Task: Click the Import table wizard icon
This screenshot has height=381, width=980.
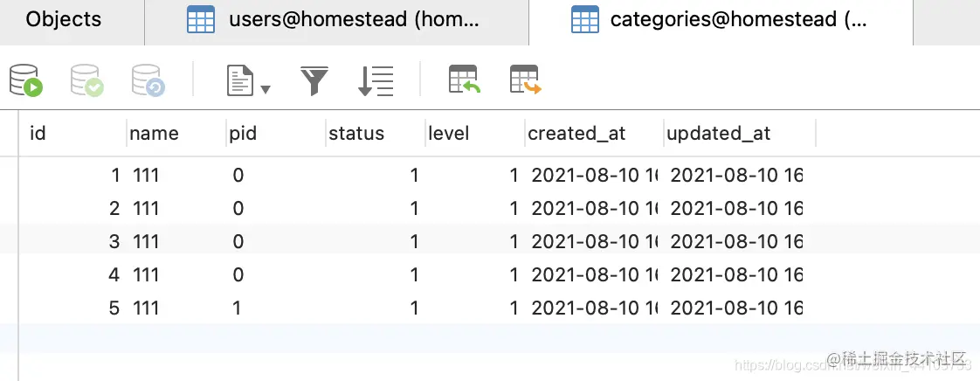Action: (465, 80)
